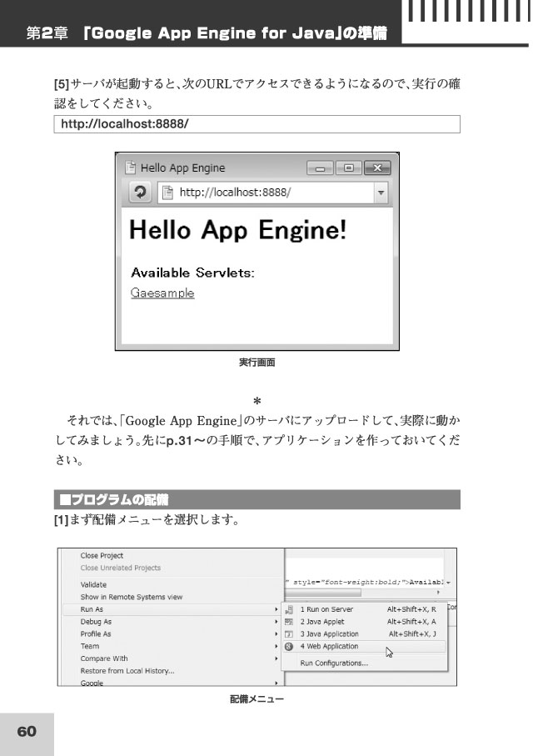Click the Run on Server icon

[288, 609]
